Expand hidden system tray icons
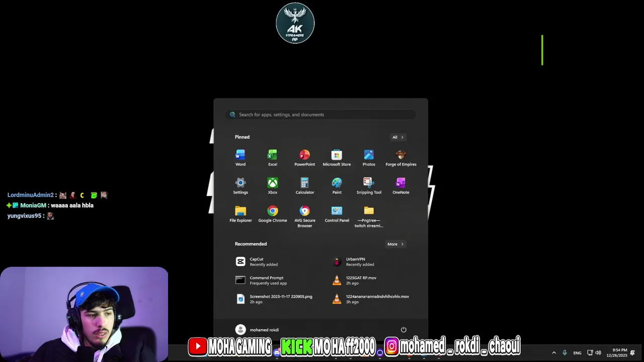644x362 pixels. click(554, 353)
